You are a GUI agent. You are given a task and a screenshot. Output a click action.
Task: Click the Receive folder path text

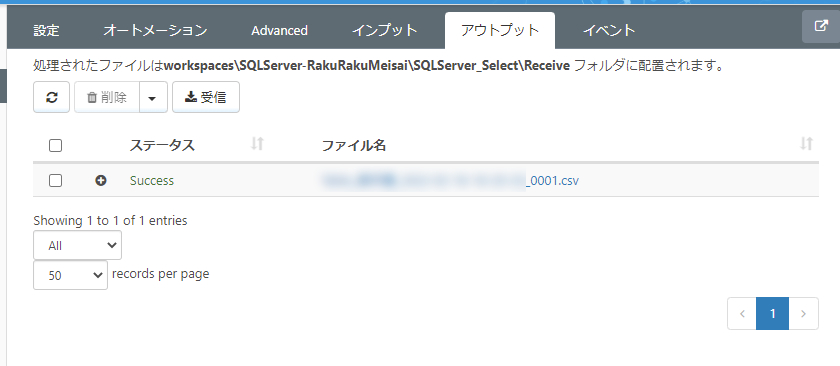(366, 66)
